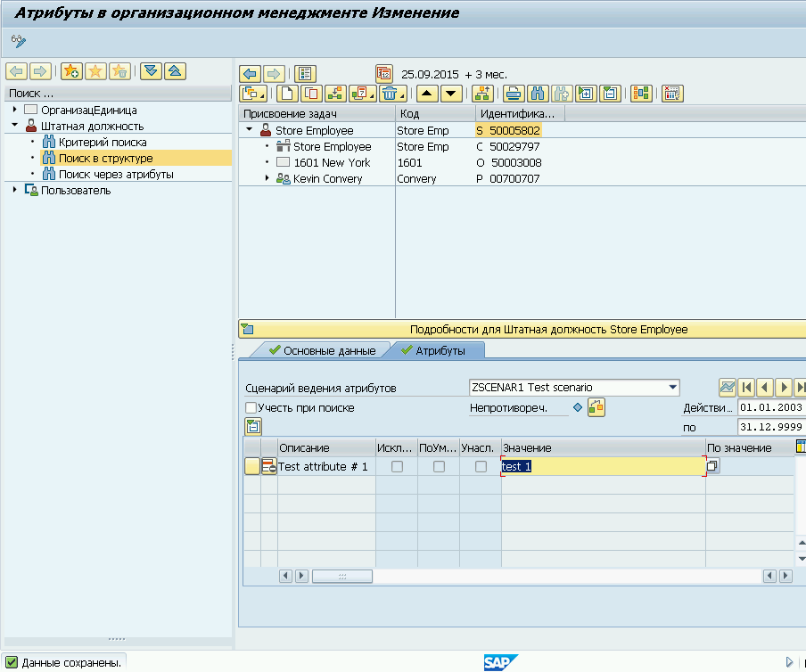This screenshot has width=806, height=672.
Task: Click the one level up org chart icon
Action: point(482,94)
